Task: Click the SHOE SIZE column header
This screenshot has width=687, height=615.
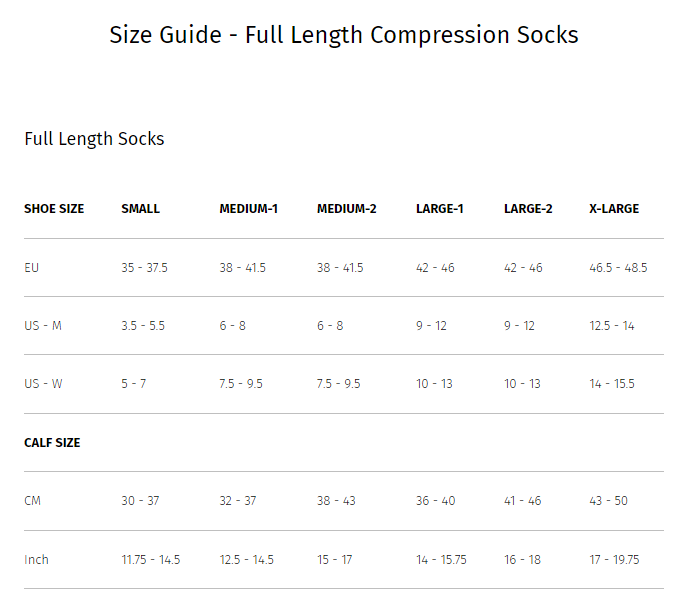Action: coord(54,209)
